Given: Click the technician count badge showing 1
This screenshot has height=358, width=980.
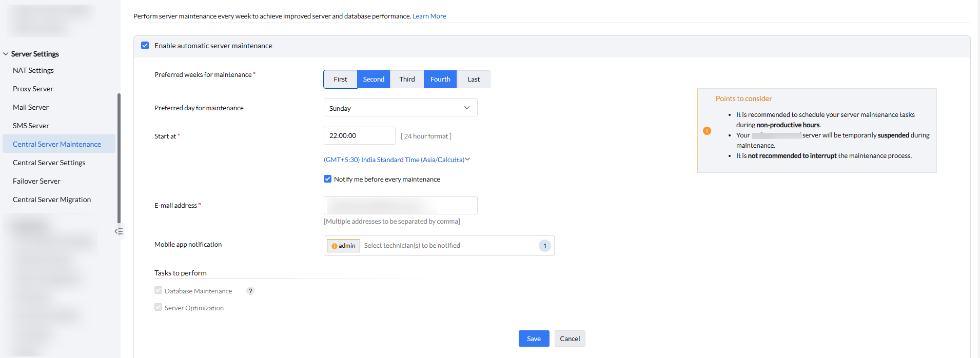Looking at the screenshot, I should pyautogui.click(x=544, y=246).
